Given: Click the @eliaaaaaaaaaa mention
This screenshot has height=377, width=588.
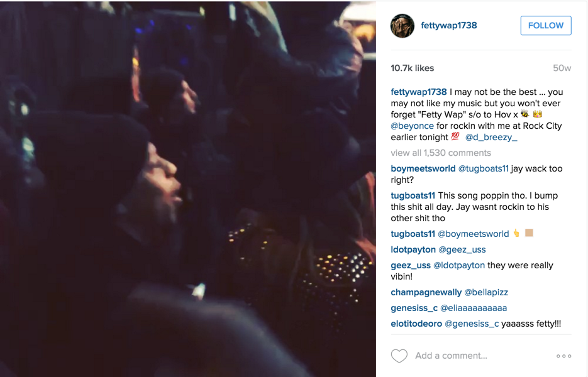Looking at the screenshot, I should pos(474,308).
